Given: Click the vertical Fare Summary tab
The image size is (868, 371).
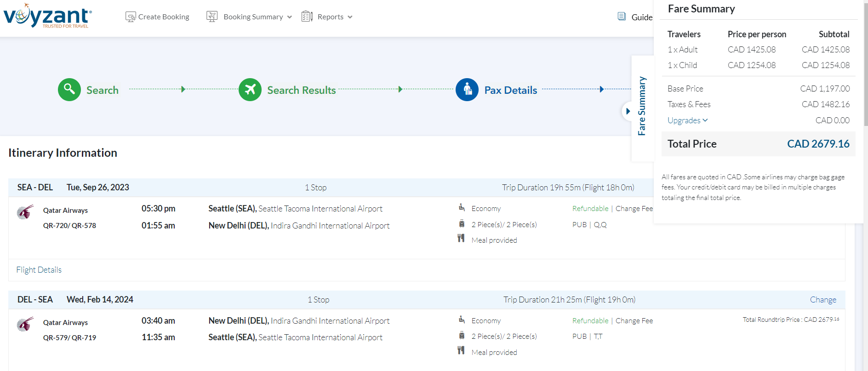Looking at the screenshot, I should click(642, 106).
